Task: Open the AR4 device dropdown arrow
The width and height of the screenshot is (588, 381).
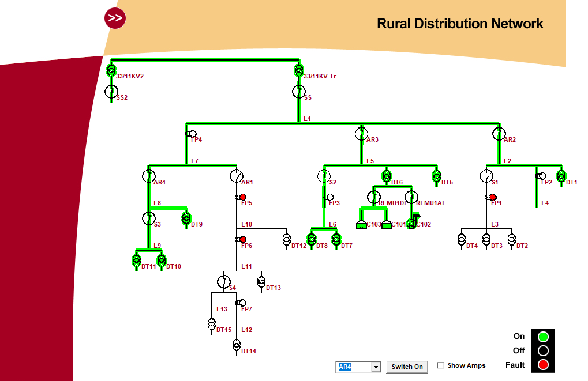Action: 376,367
